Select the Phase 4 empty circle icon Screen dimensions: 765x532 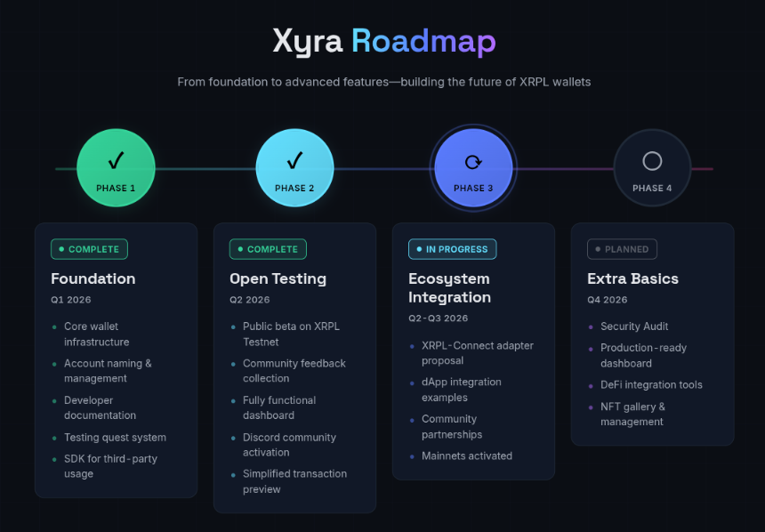pyautogui.click(x=652, y=161)
